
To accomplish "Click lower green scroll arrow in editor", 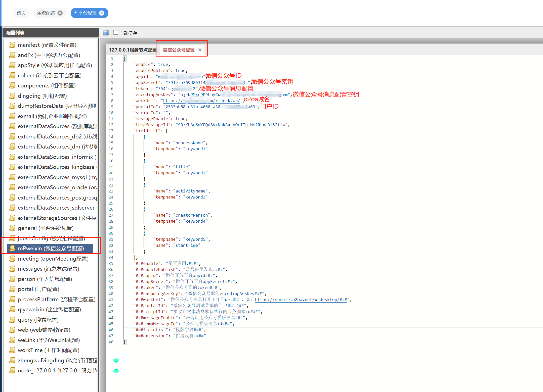I will click(116, 371).
